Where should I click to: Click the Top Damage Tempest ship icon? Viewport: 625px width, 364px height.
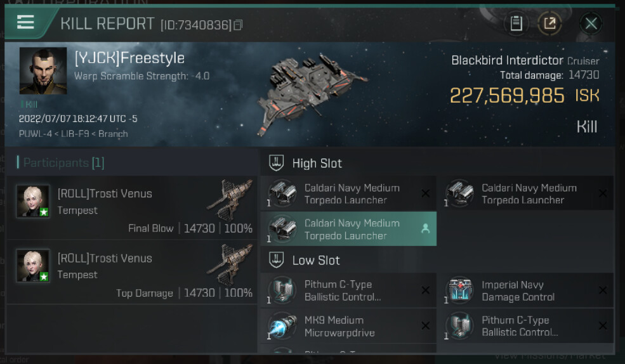(230, 264)
